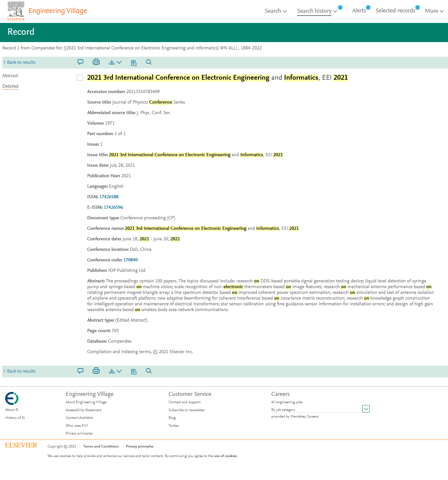Expand the download chevron in bottom toolbar
This screenshot has width=448, height=480.
click(x=119, y=371)
